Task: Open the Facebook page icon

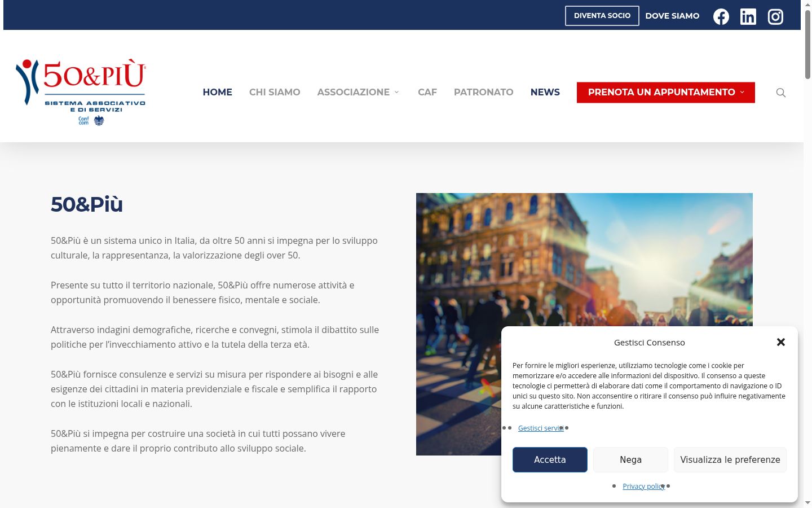Action: pyautogui.click(x=721, y=16)
